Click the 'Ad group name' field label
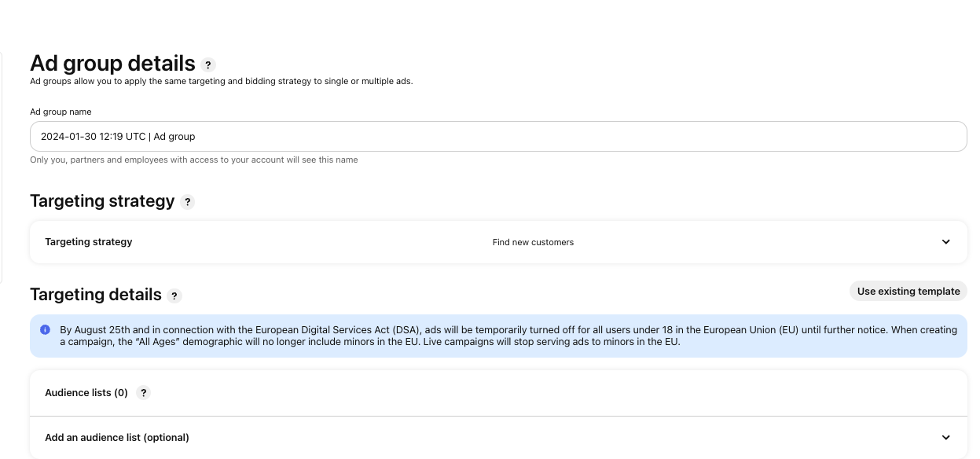The image size is (980, 459). point(61,112)
